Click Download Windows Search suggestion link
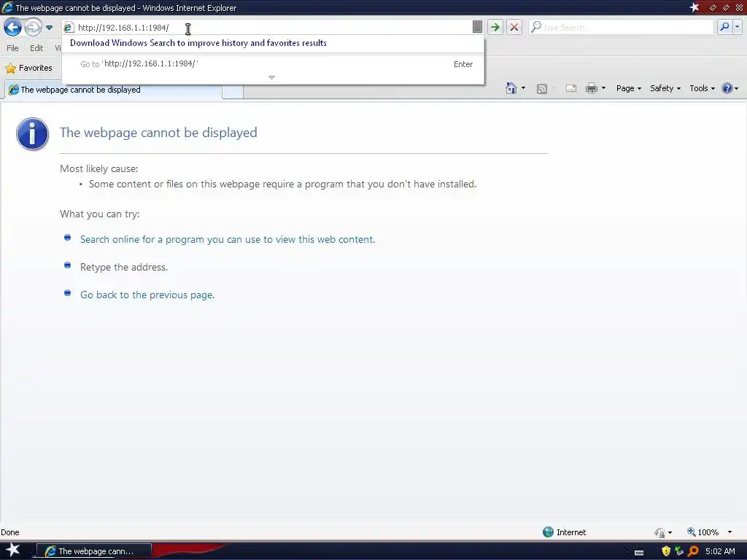 tap(198, 43)
